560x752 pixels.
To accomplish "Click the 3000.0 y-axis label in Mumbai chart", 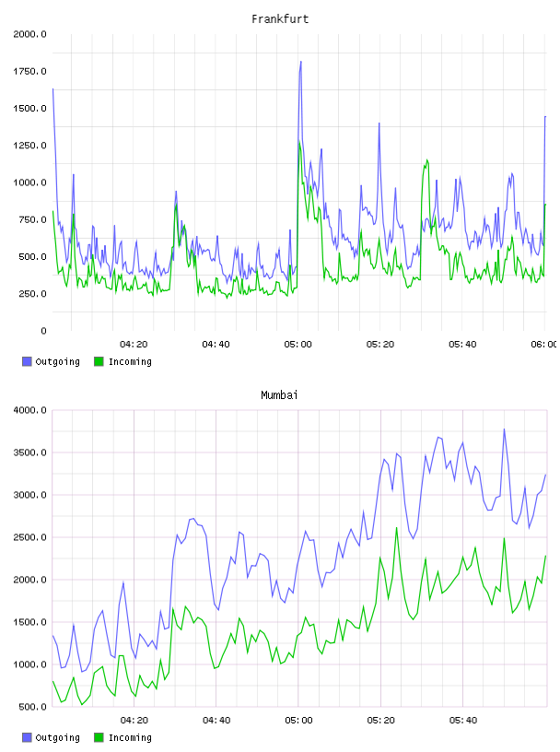I will coord(29,495).
